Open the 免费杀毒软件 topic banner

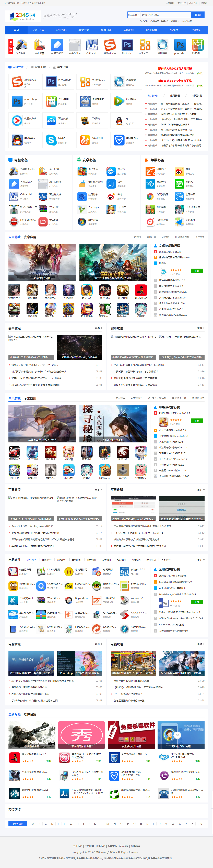tap(131, 735)
